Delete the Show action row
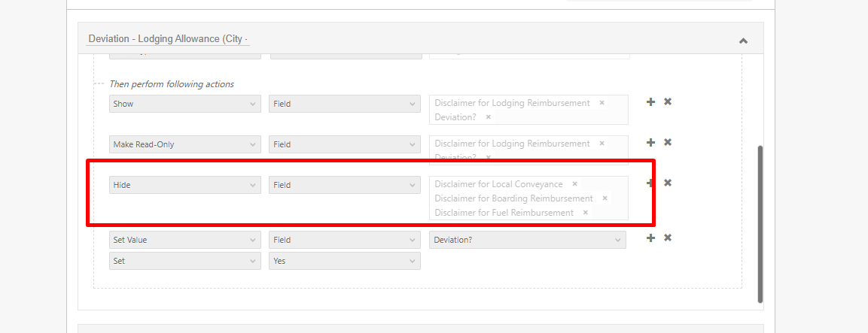The width and height of the screenshot is (868, 333). pyautogui.click(x=668, y=102)
